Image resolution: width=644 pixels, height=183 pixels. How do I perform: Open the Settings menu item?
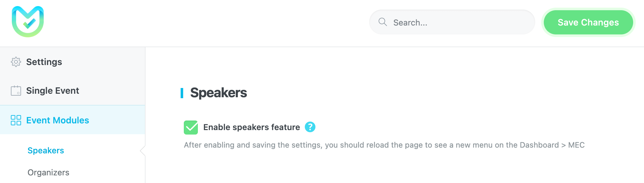(44, 62)
